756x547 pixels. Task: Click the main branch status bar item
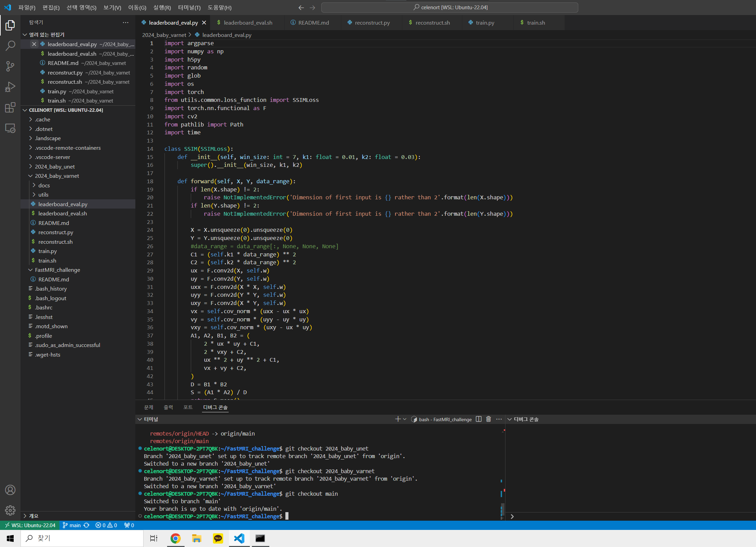[x=72, y=525]
